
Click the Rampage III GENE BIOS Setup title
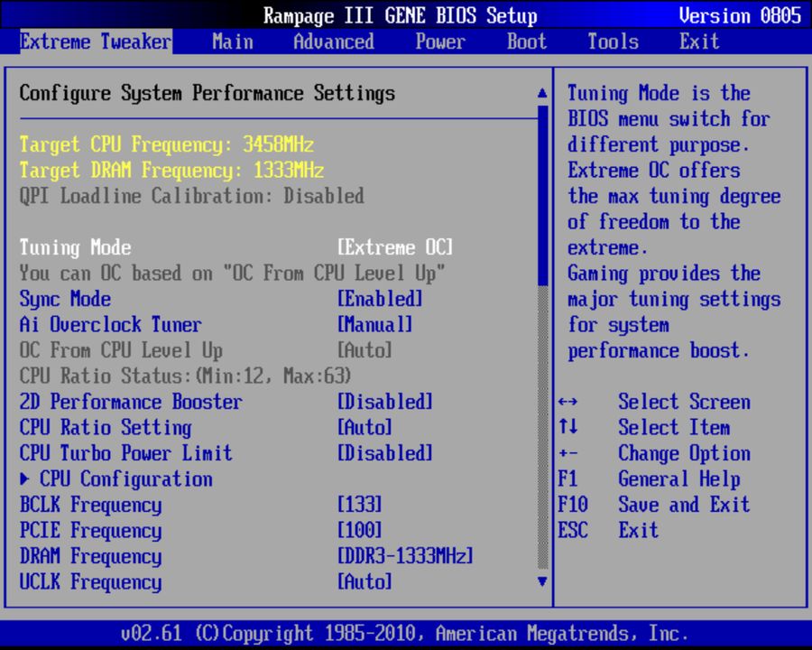click(x=401, y=15)
